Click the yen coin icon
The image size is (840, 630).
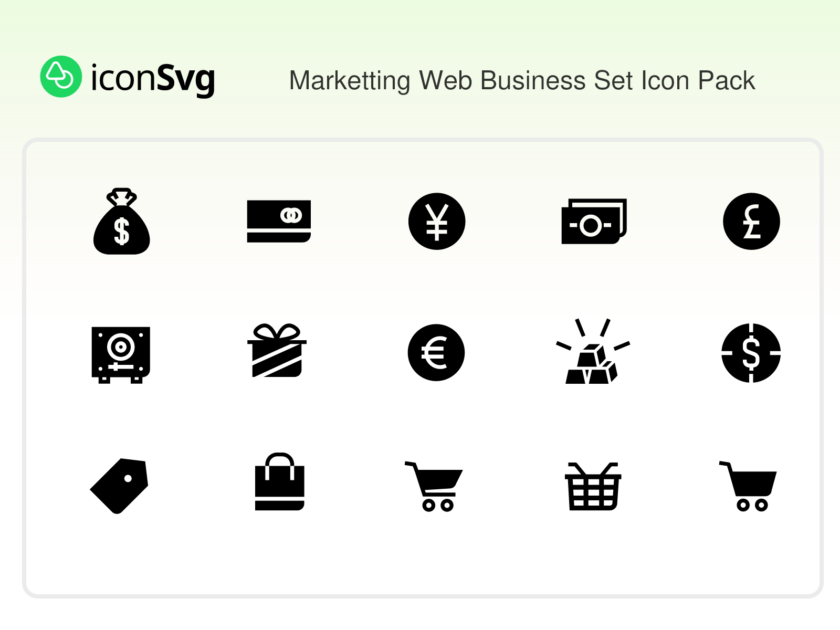tap(437, 221)
